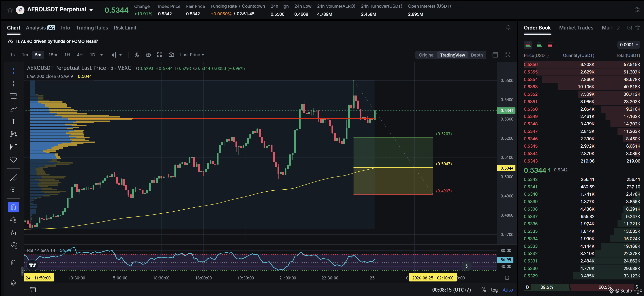
Task: Click the bid price 0.5342 row
Action: [x=582, y=179]
